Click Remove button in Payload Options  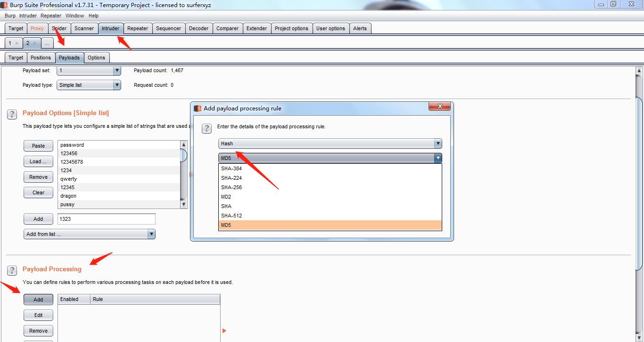[38, 177]
